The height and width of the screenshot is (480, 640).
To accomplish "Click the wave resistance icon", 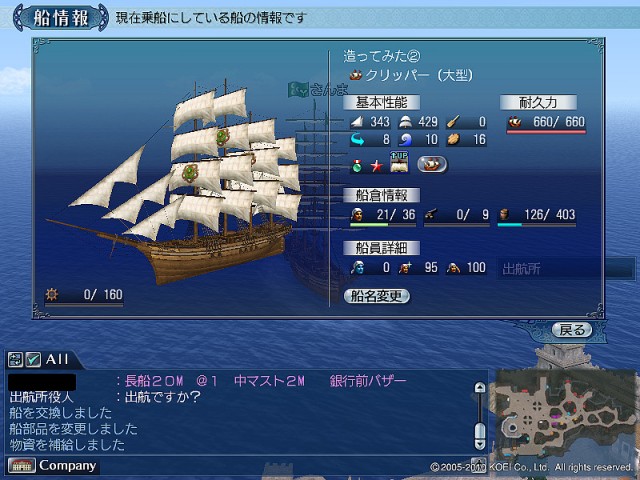I will point(405,140).
